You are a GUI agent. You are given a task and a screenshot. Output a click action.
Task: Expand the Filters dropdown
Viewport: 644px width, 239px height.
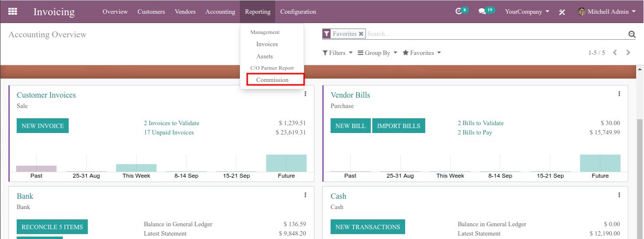click(x=337, y=53)
